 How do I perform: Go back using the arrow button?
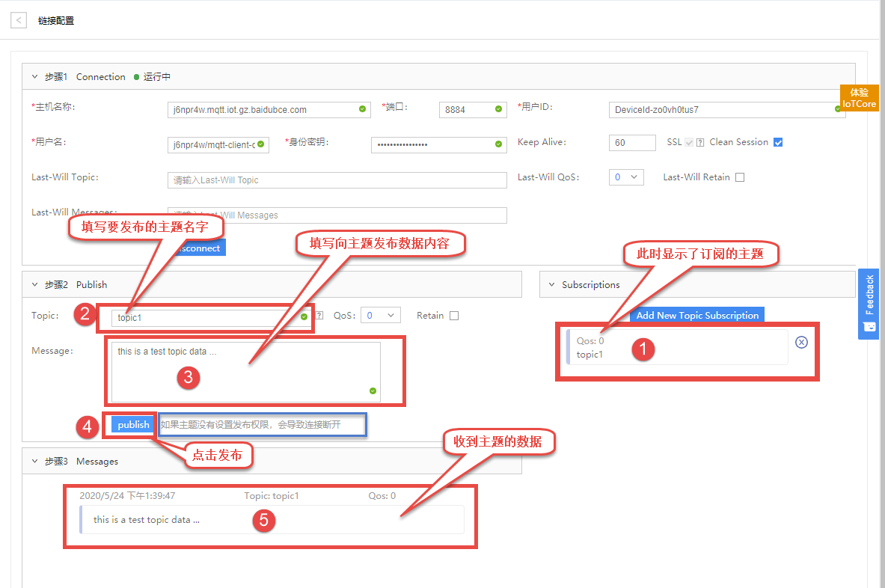(x=19, y=21)
